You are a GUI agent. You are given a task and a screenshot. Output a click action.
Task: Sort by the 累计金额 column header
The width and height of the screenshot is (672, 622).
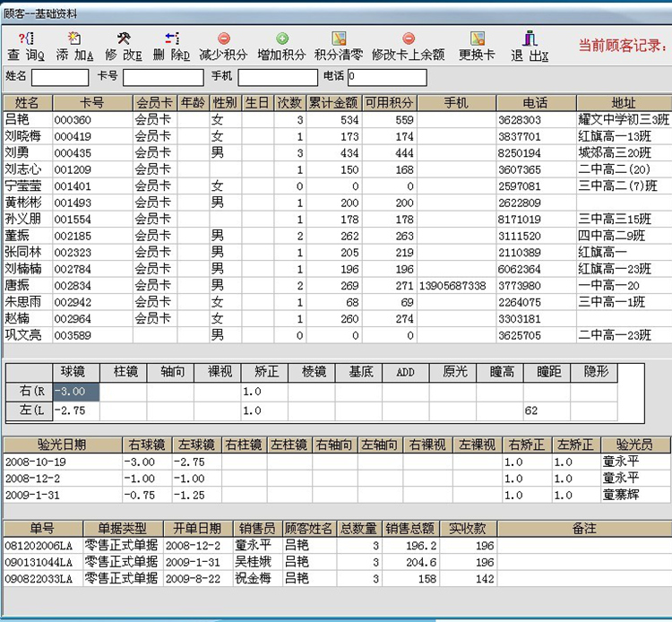click(x=333, y=103)
